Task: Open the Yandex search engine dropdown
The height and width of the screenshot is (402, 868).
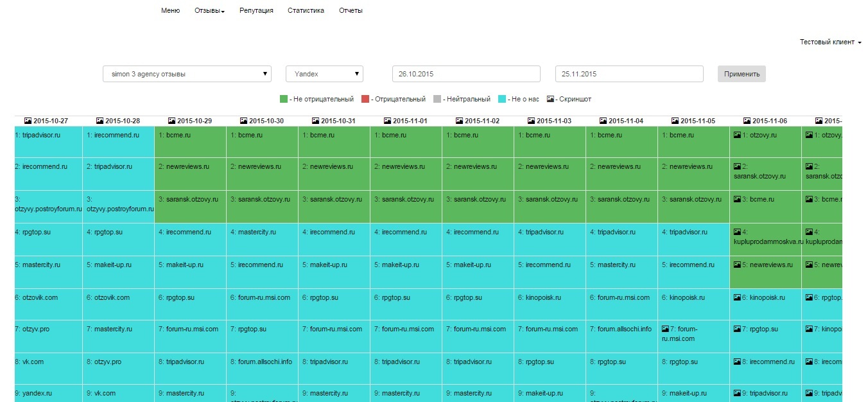Action: [x=324, y=74]
